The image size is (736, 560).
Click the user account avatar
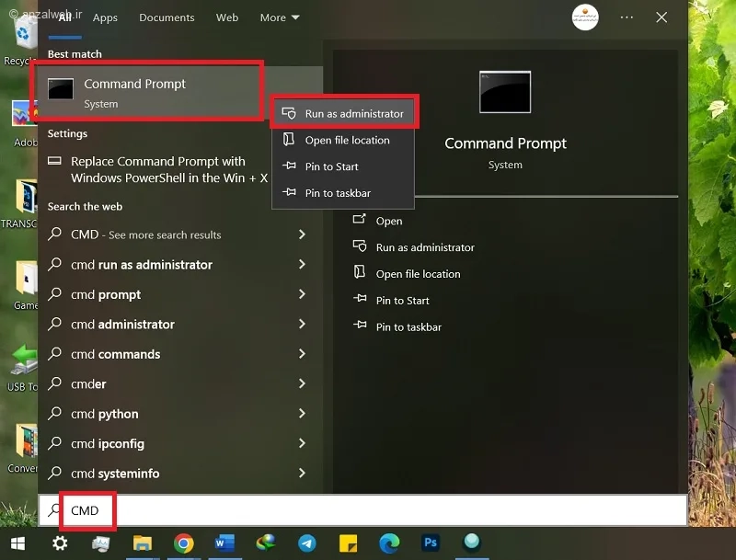point(585,17)
